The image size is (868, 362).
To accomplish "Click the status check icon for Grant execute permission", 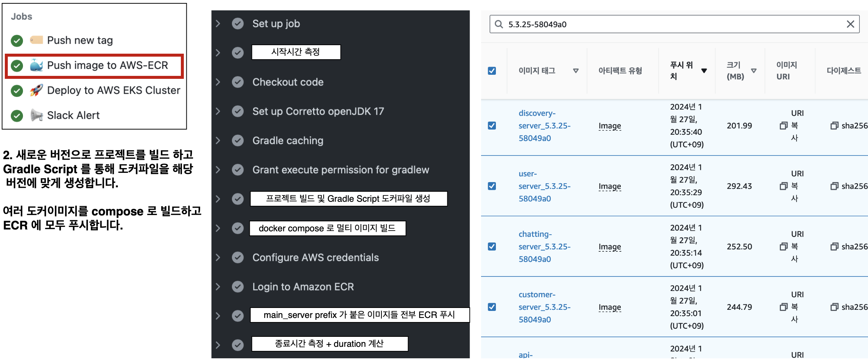I will (238, 170).
